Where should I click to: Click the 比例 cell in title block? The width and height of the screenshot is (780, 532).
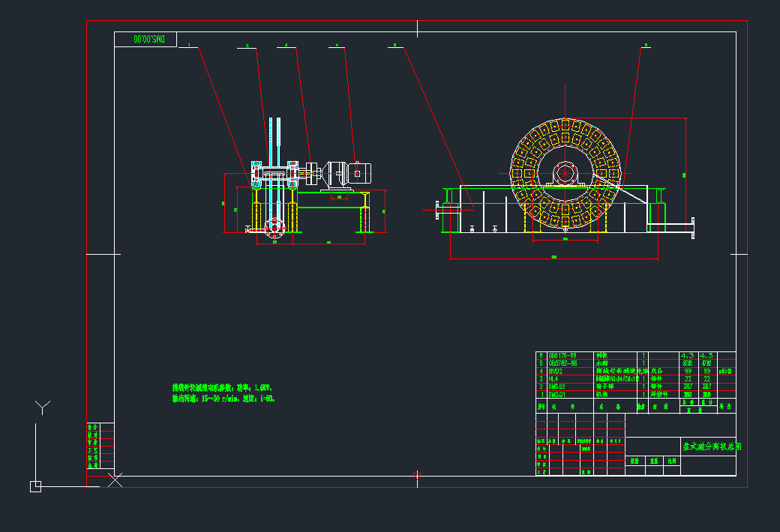tap(672, 461)
